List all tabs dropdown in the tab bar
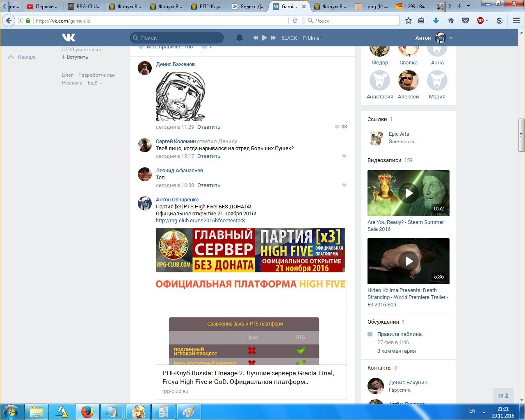 (468, 6)
